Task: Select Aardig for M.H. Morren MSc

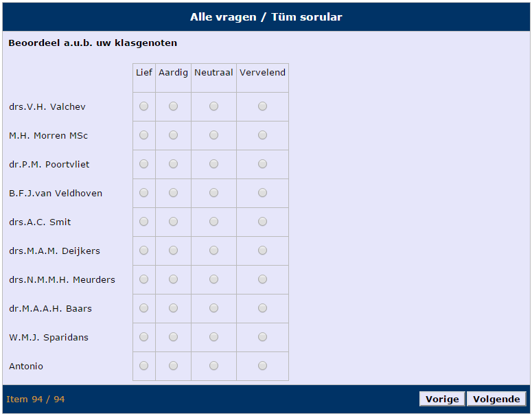Action: pyautogui.click(x=173, y=135)
